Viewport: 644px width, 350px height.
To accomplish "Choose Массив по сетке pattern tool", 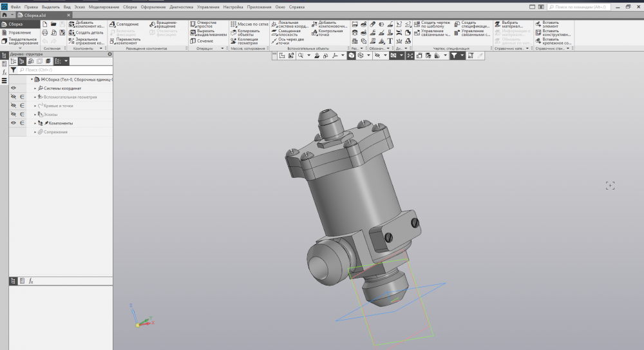I will [249, 24].
